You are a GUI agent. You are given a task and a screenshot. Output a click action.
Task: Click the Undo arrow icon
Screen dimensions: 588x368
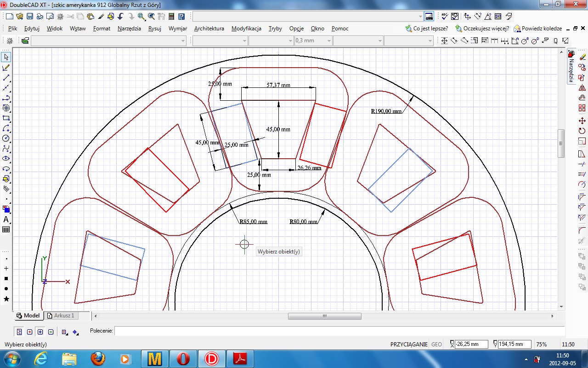[121, 17]
